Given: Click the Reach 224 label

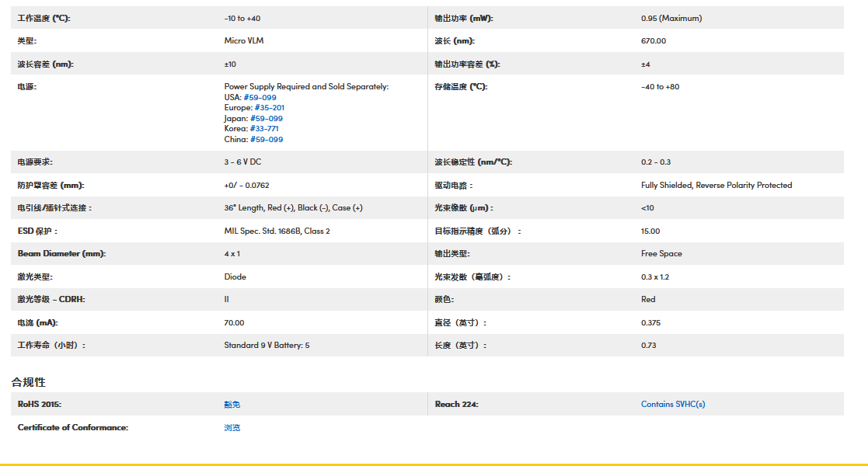Looking at the screenshot, I should coord(456,405).
